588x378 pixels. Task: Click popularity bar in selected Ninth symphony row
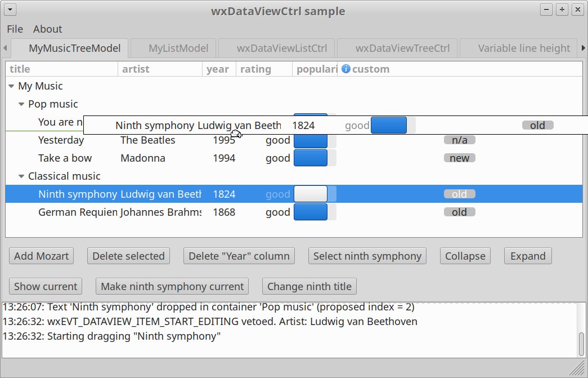(x=315, y=194)
